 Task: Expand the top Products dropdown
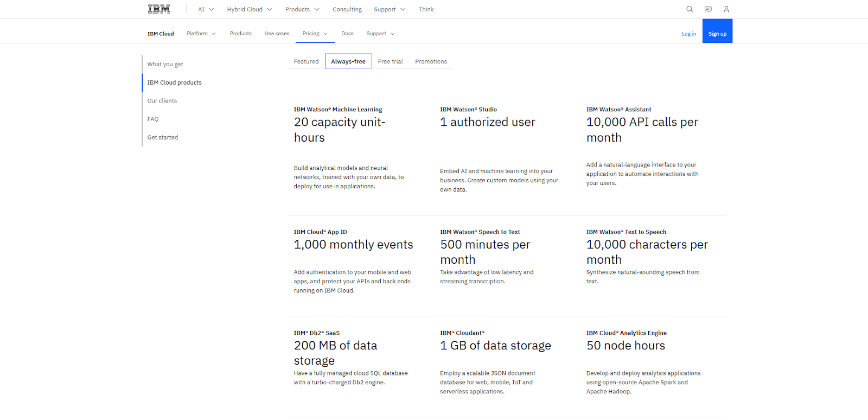(x=302, y=9)
